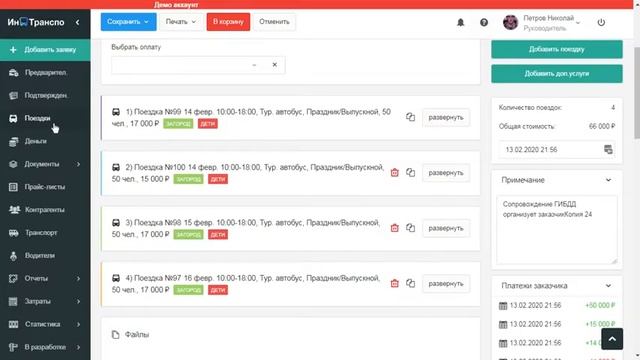Expand trip №99 with развернуть
This screenshot has width=640, height=360.
(446, 118)
